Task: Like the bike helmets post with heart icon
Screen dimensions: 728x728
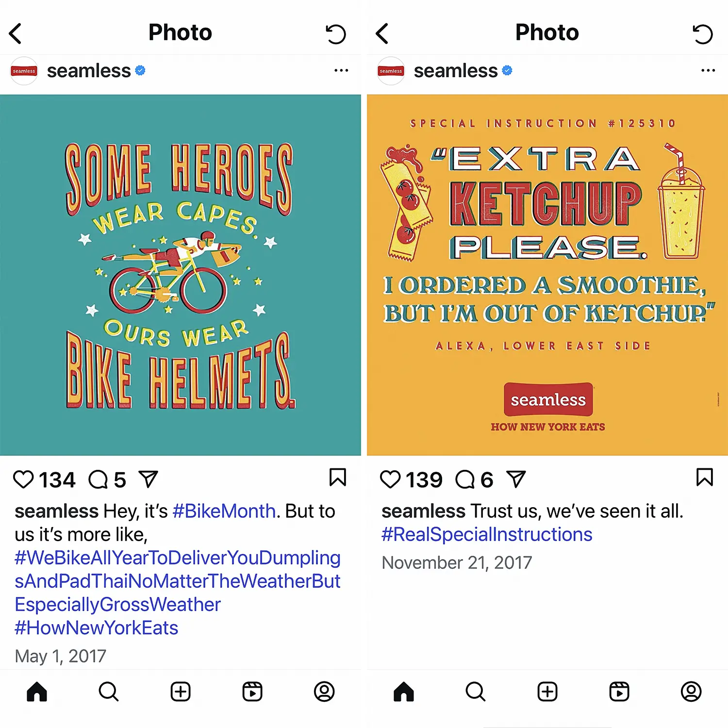Action: [x=23, y=480]
